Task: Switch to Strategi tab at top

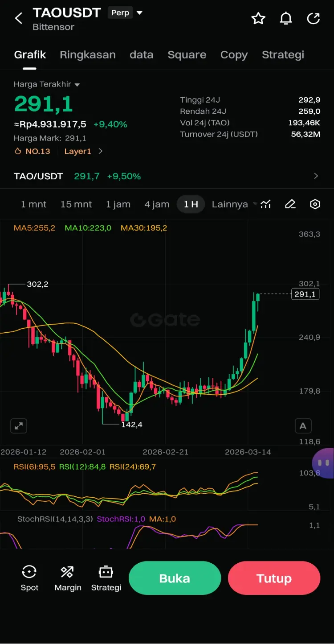Action: pyautogui.click(x=283, y=55)
